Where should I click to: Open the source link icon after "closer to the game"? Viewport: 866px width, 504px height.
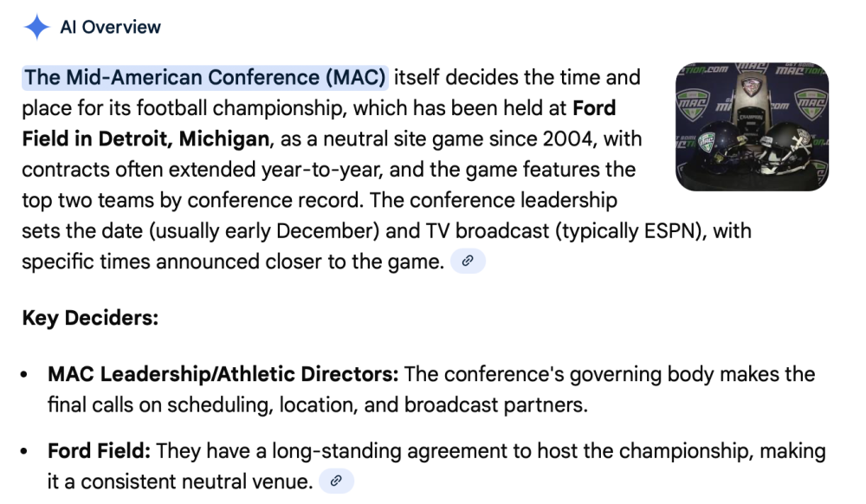click(468, 261)
